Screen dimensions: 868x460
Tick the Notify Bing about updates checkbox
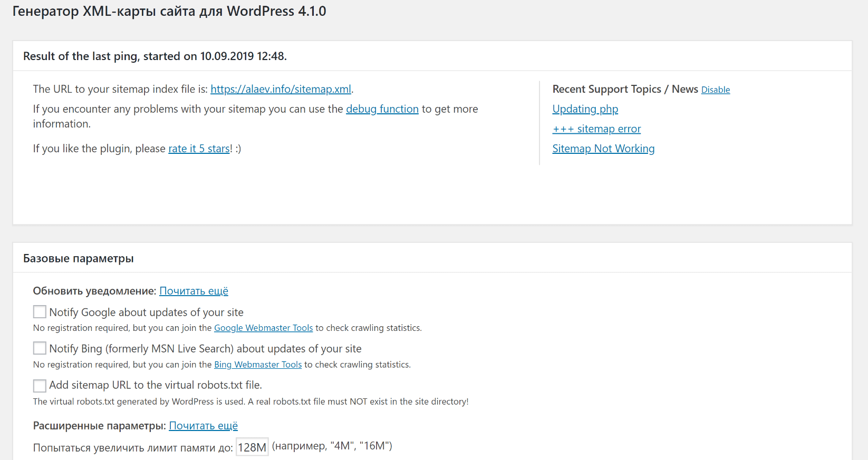click(x=40, y=348)
